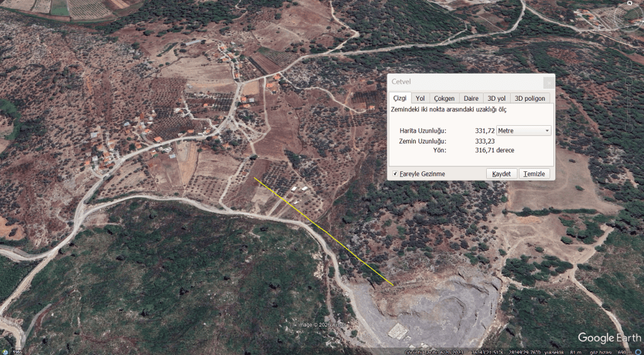This screenshot has width=644, height=355.
Task: Switch to the Yol tab
Action: (420, 98)
